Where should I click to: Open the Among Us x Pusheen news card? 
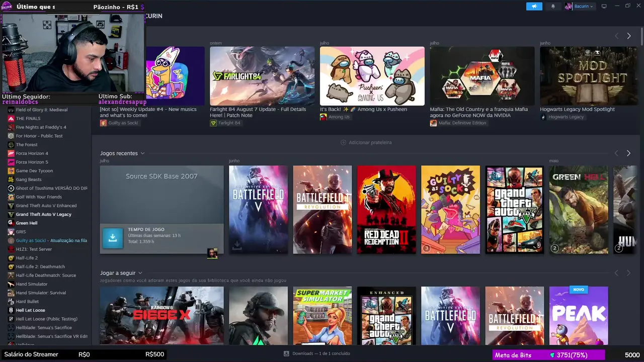pos(372,76)
